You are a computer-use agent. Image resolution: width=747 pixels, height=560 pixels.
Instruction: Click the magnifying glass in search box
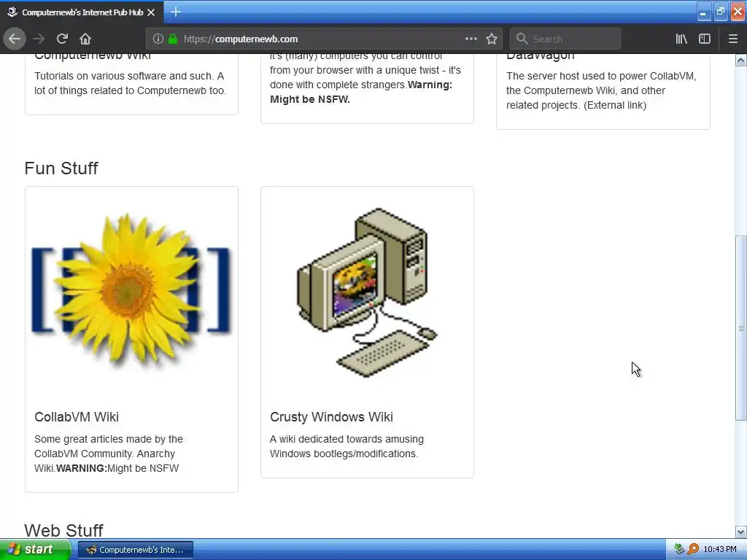(522, 39)
